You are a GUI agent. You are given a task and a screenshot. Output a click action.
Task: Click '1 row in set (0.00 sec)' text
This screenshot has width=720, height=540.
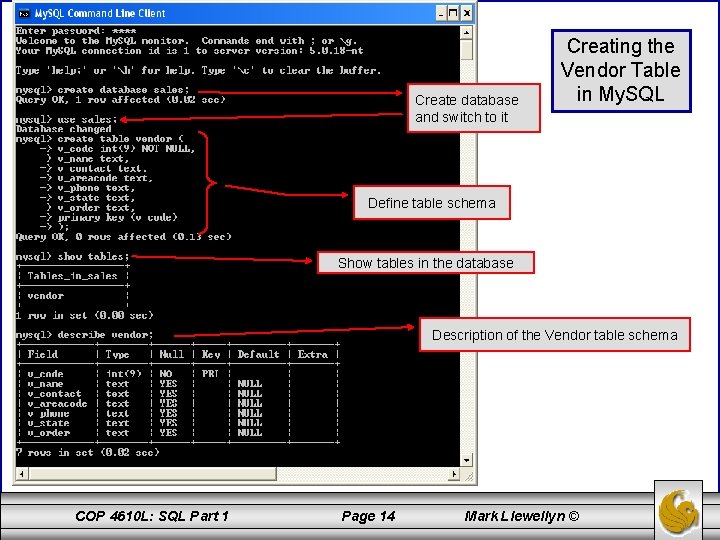click(x=84, y=315)
